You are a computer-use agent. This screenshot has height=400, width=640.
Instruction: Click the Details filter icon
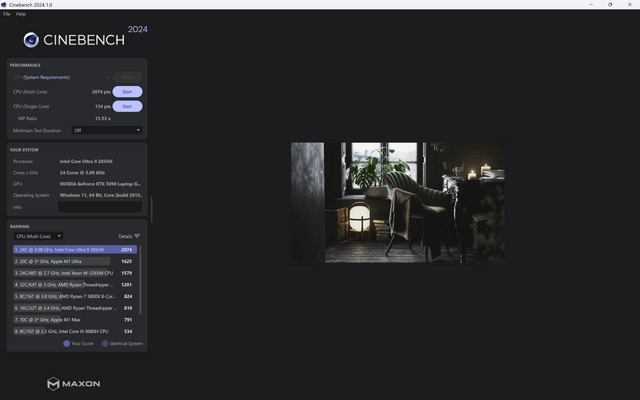click(137, 236)
